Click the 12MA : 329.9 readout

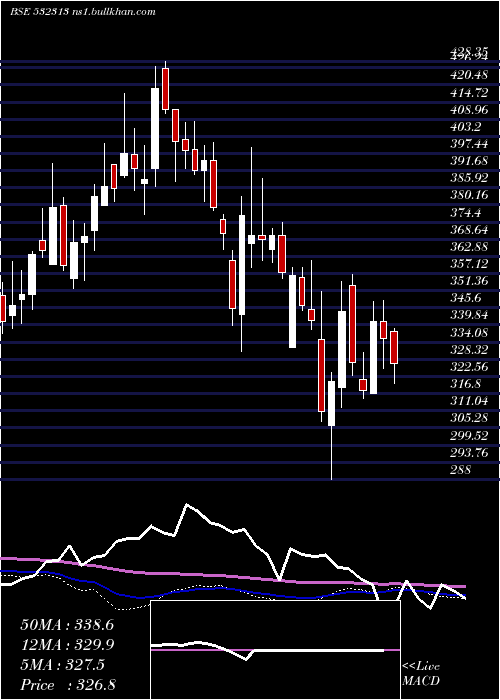tap(67, 645)
